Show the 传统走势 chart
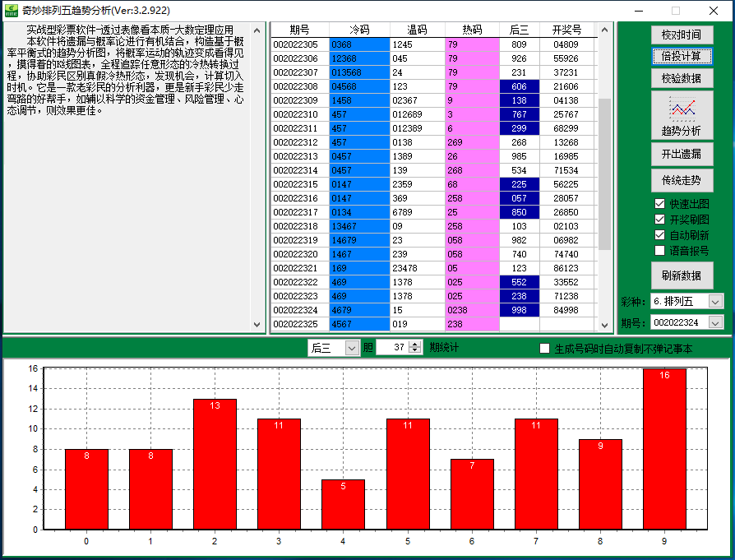735x560 pixels. tap(681, 180)
